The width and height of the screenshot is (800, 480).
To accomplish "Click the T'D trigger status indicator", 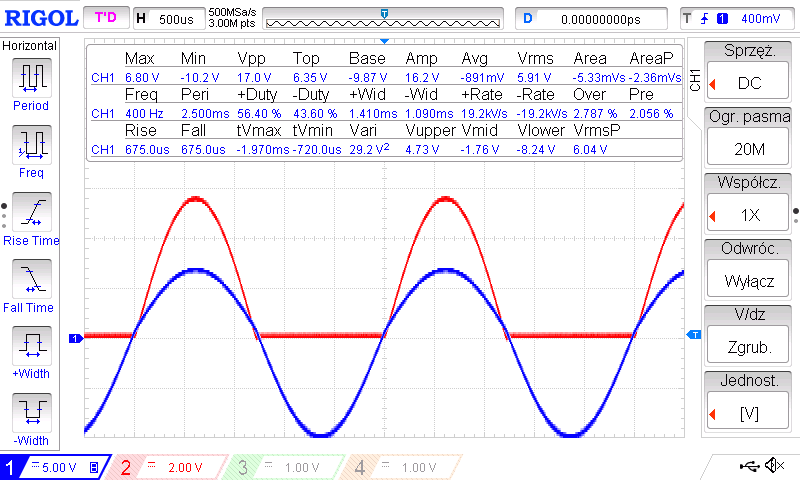I will tap(106, 18).
